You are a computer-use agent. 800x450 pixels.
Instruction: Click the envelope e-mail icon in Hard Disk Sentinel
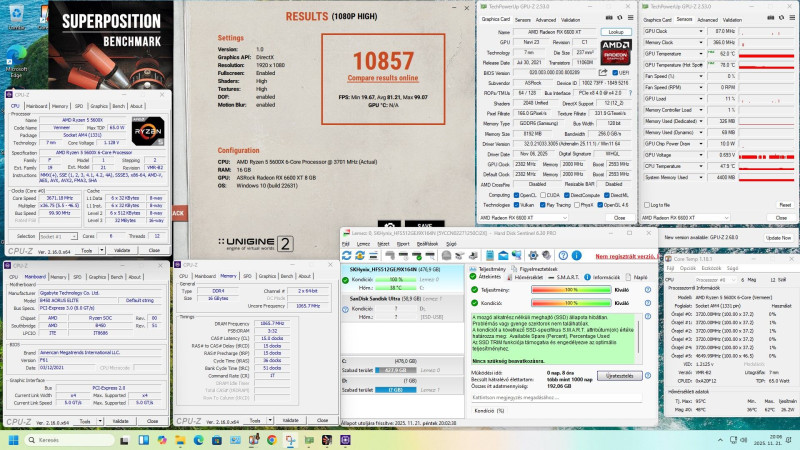(503, 256)
